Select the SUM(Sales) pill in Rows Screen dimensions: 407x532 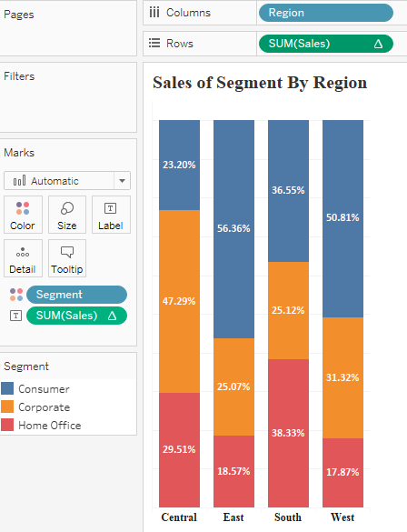pos(326,44)
